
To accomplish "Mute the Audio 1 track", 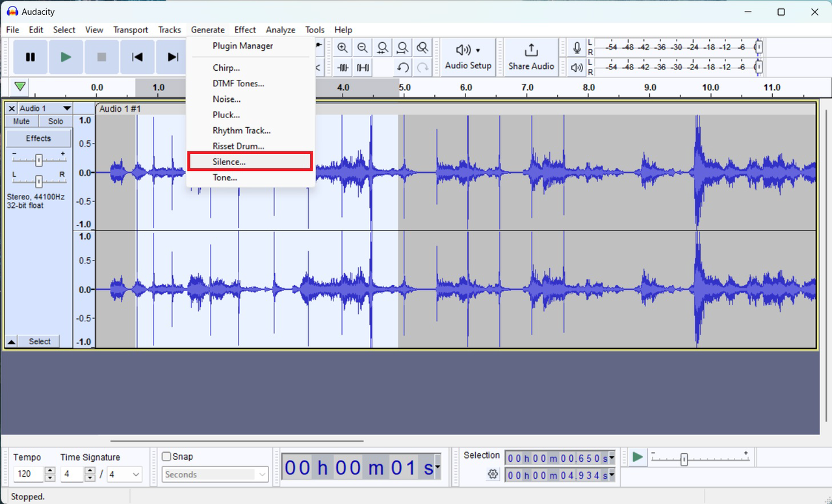I will click(20, 121).
